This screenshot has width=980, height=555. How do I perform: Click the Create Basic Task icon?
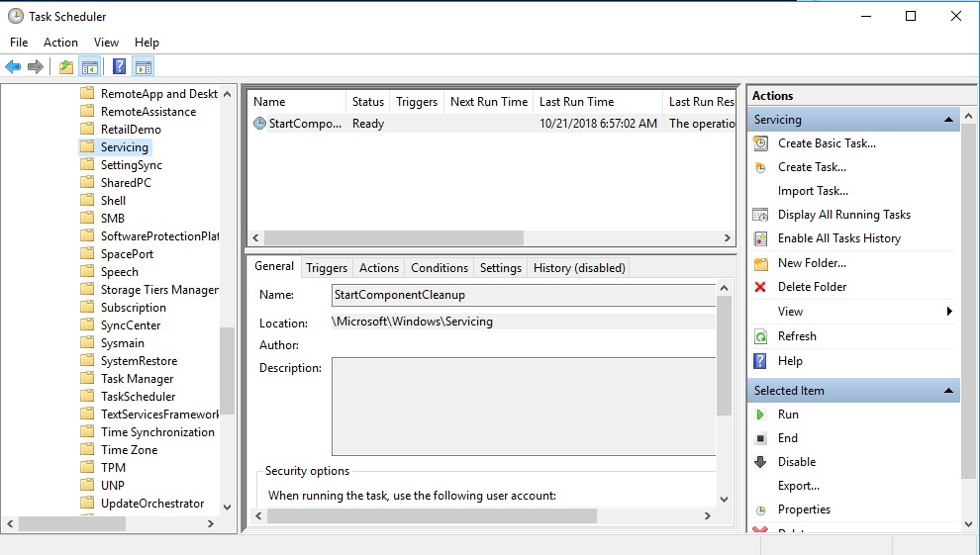click(760, 143)
